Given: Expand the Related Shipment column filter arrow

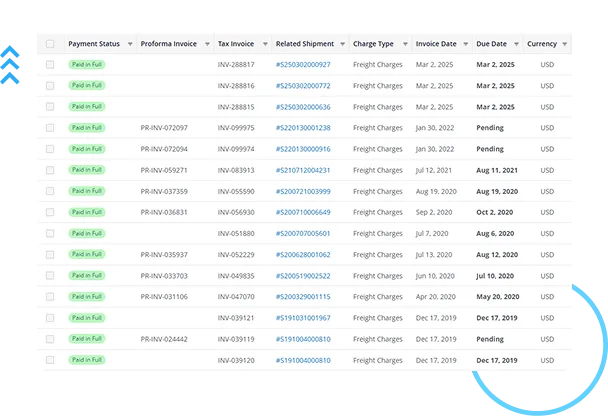Looking at the screenshot, I should pos(343,44).
